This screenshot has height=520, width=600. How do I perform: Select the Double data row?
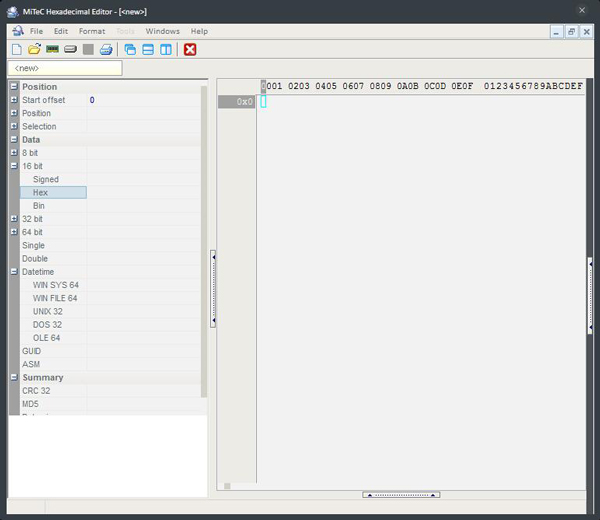[110, 259]
